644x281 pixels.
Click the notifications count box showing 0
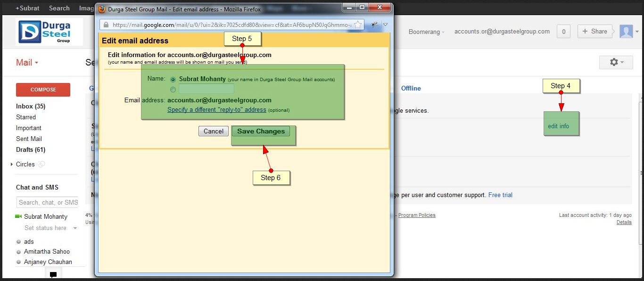point(563,32)
